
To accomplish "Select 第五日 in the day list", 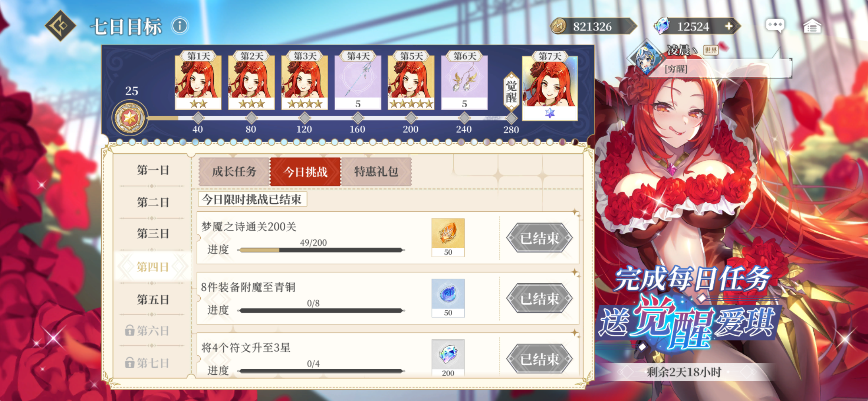I will tap(153, 300).
